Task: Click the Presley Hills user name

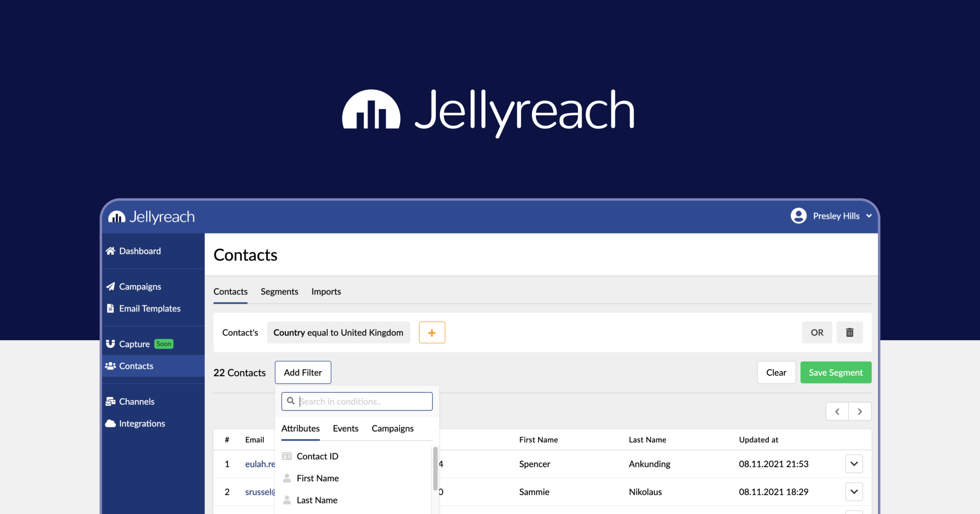Action: pos(836,216)
